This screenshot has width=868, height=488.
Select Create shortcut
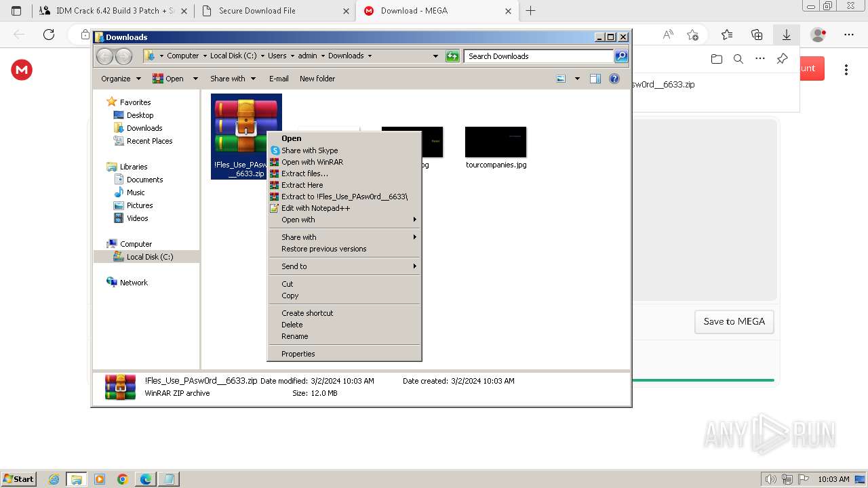344,313
